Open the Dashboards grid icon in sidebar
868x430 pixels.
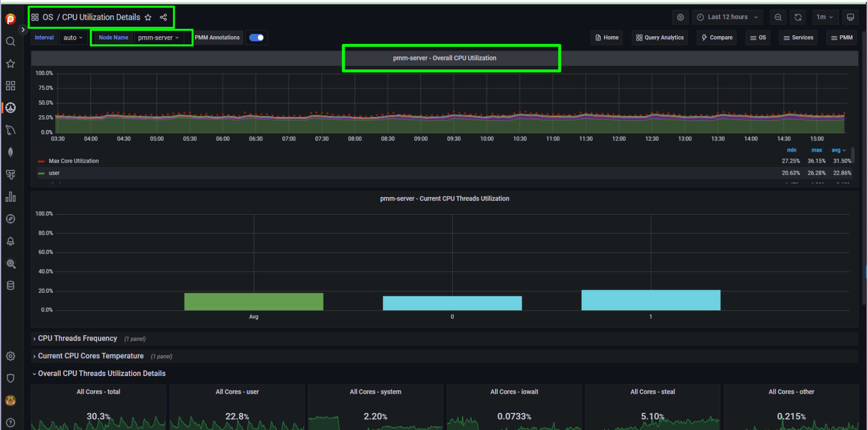point(11,85)
